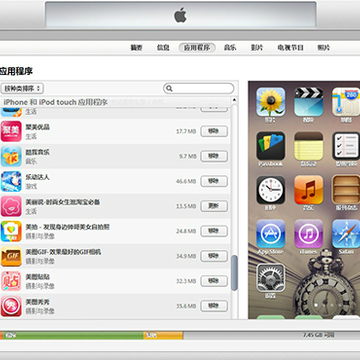The height and width of the screenshot is (360, 360).
Task: Open the Passbook icon on the iPhone preview
Action: (271, 146)
